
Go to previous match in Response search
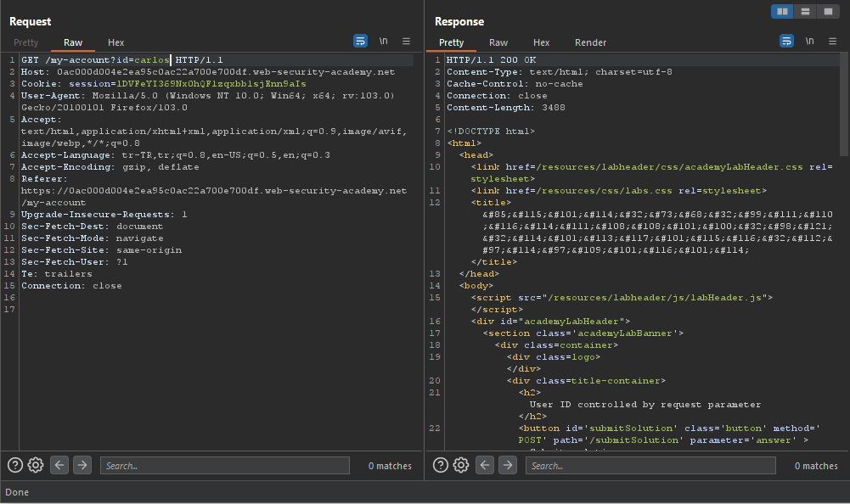click(485, 465)
